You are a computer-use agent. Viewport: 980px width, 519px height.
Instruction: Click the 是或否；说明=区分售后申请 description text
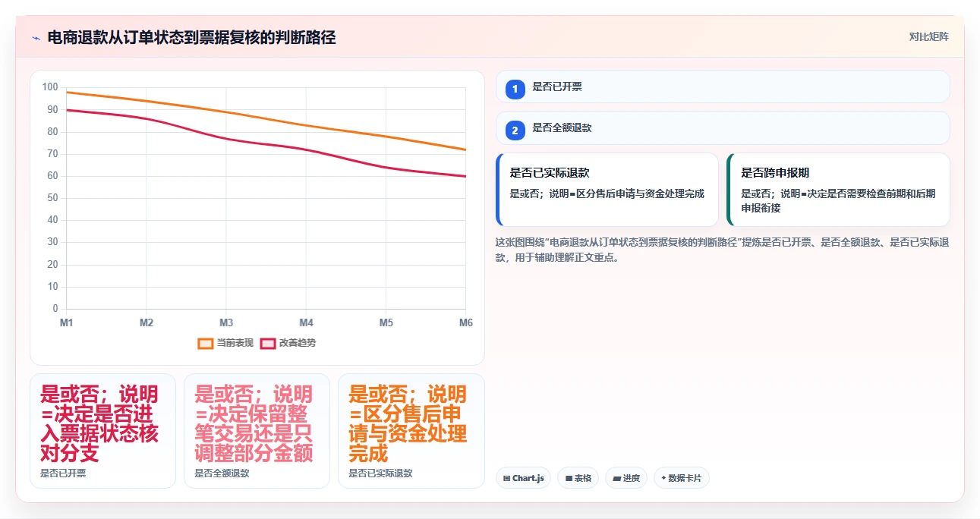(607, 193)
